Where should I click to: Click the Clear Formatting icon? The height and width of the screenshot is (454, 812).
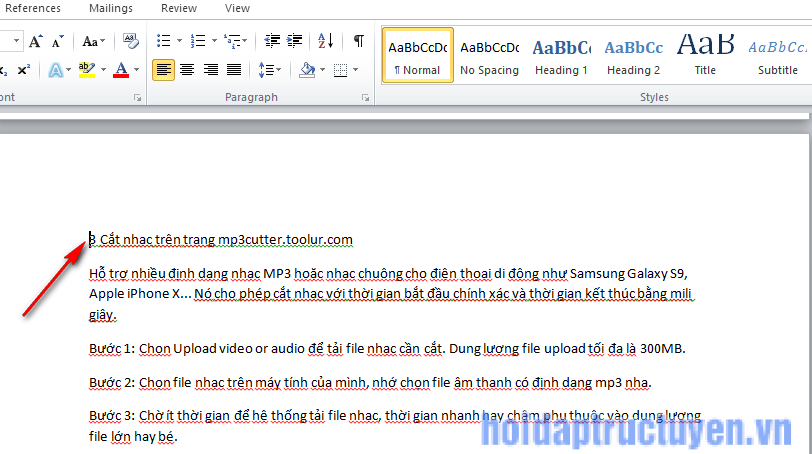130,41
